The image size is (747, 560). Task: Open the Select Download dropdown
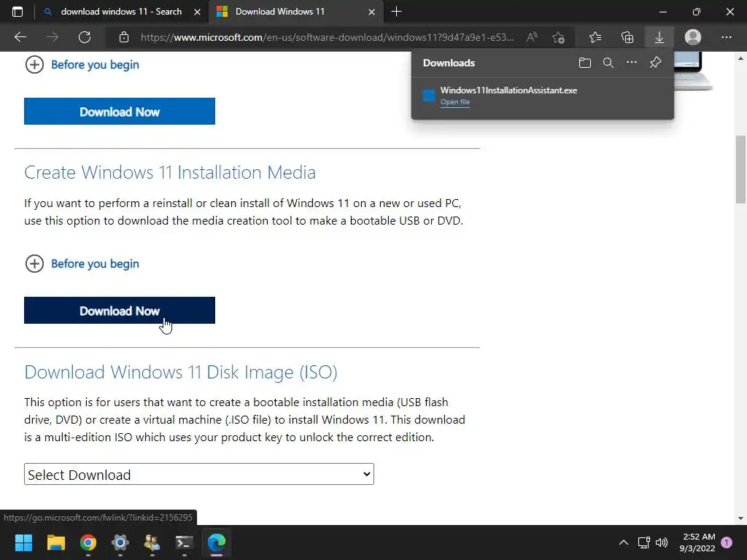pyautogui.click(x=199, y=474)
